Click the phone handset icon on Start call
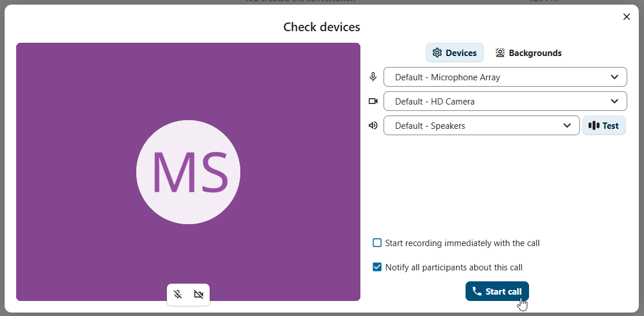Viewport: 644px width, 316px height. [x=477, y=291]
